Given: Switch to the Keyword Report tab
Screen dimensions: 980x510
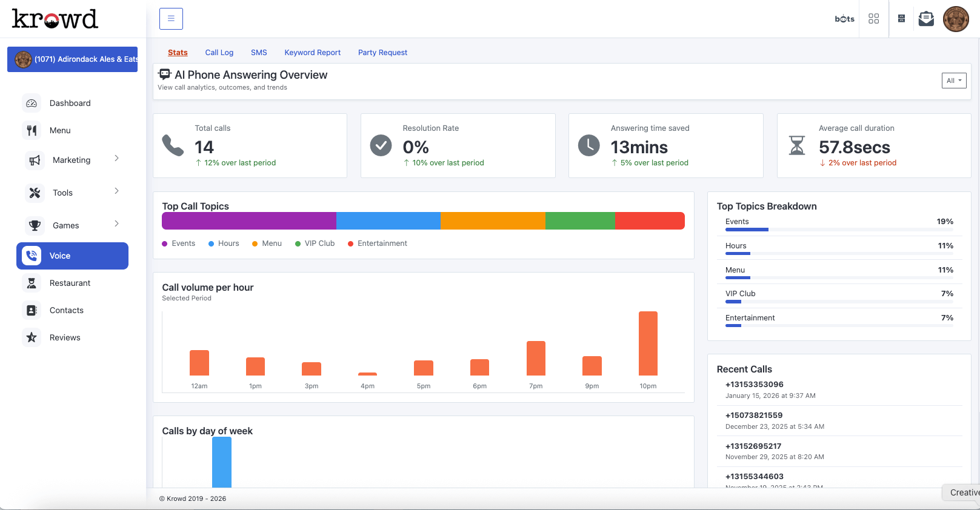Looking at the screenshot, I should coord(312,53).
